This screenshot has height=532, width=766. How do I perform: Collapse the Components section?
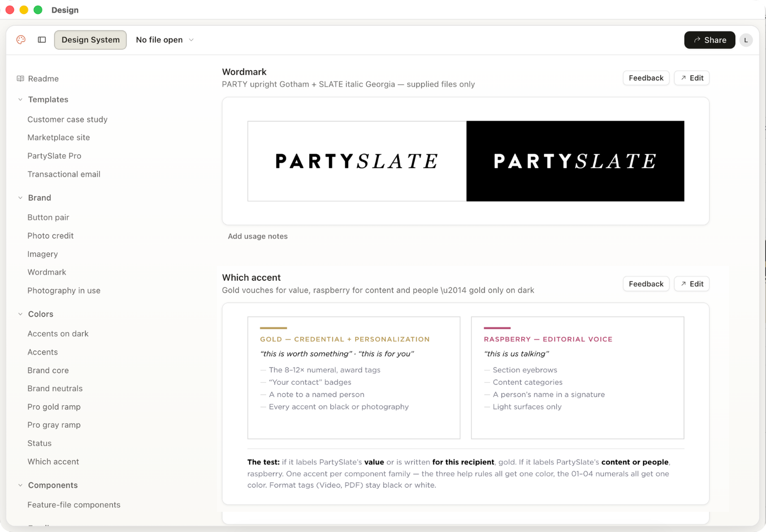pos(20,485)
